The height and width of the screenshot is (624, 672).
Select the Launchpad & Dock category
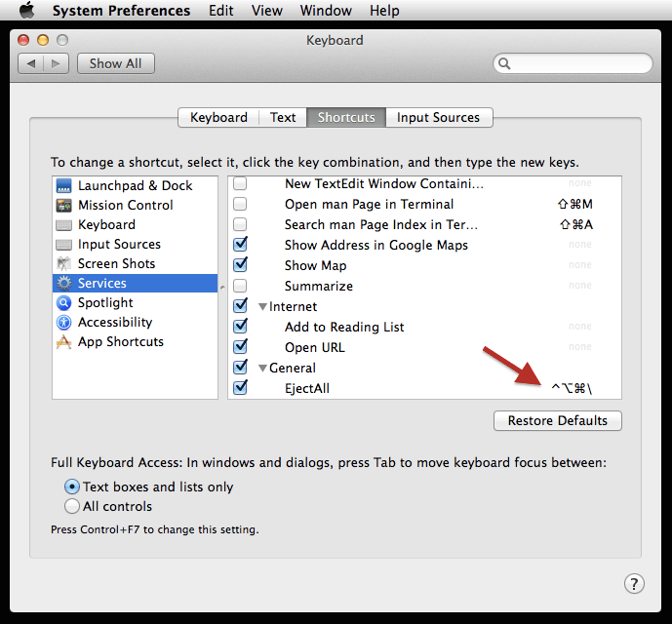pyautogui.click(x=135, y=185)
